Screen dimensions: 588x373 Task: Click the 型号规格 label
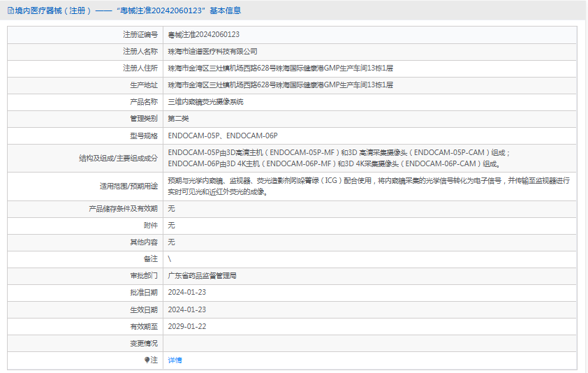(x=144, y=136)
